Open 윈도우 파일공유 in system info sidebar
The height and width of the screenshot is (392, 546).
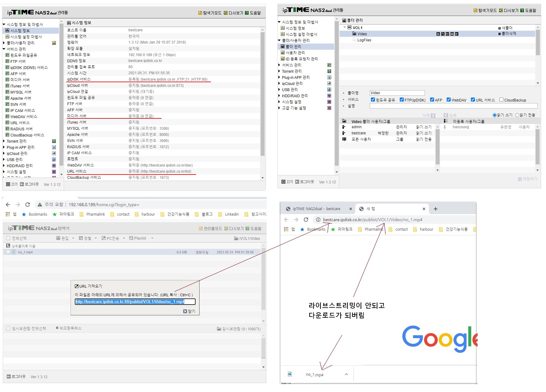[24, 55]
